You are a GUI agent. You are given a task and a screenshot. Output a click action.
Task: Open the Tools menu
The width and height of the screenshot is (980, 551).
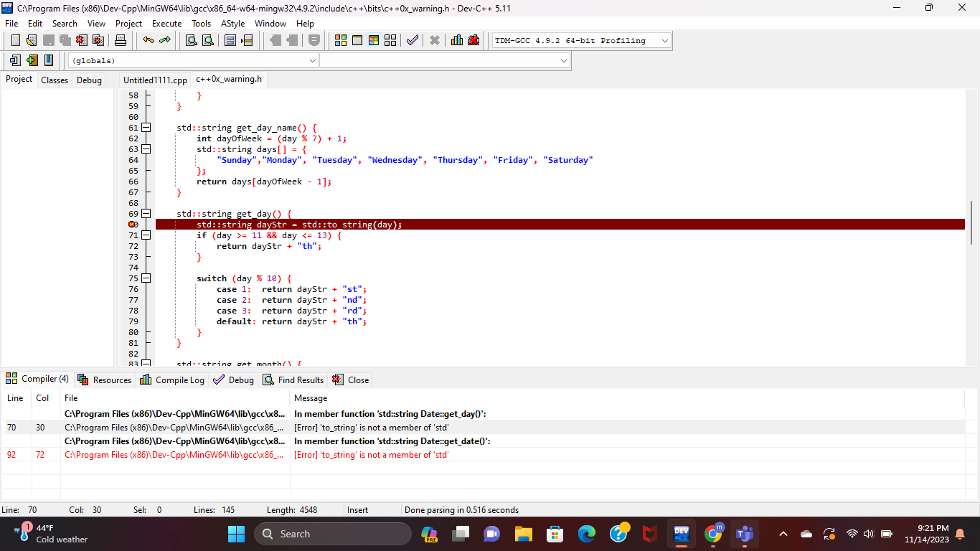202,23
